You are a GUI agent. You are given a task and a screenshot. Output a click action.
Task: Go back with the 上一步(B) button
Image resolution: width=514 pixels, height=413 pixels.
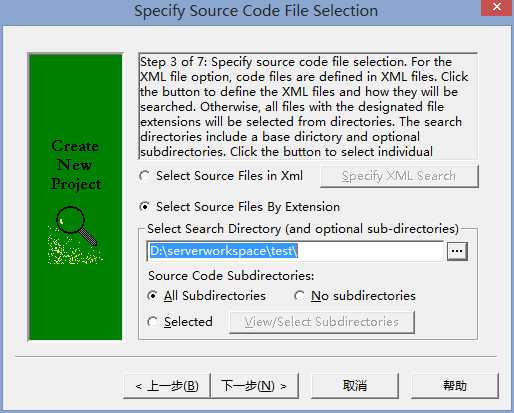(167, 386)
